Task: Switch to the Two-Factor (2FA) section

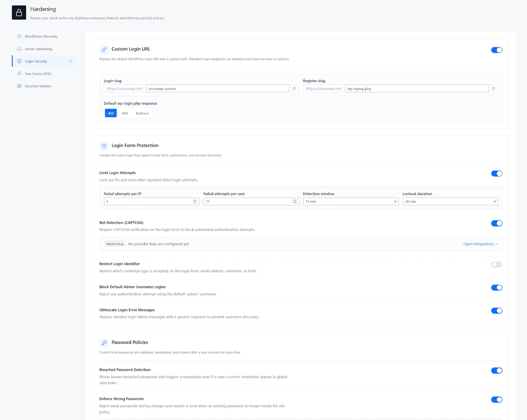Action: (x=38, y=73)
